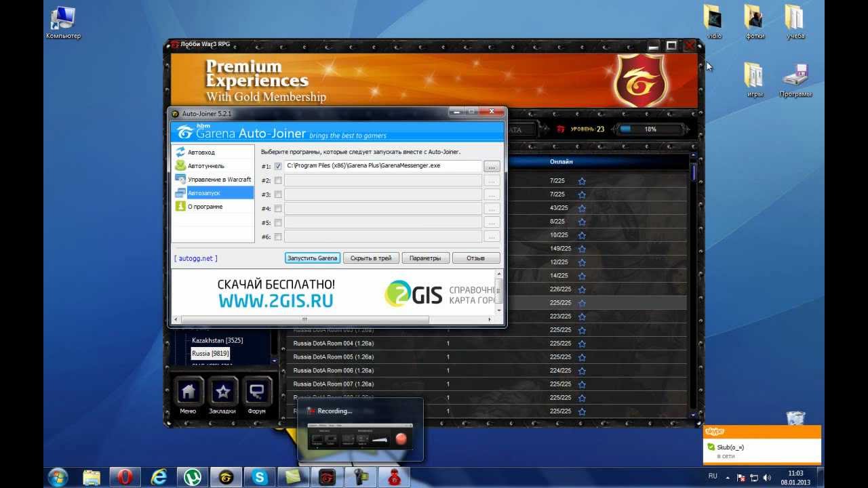This screenshot has width=868, height=488.
Task: Open the Форум icon in lobby
Action: click(x=257, y=392)
